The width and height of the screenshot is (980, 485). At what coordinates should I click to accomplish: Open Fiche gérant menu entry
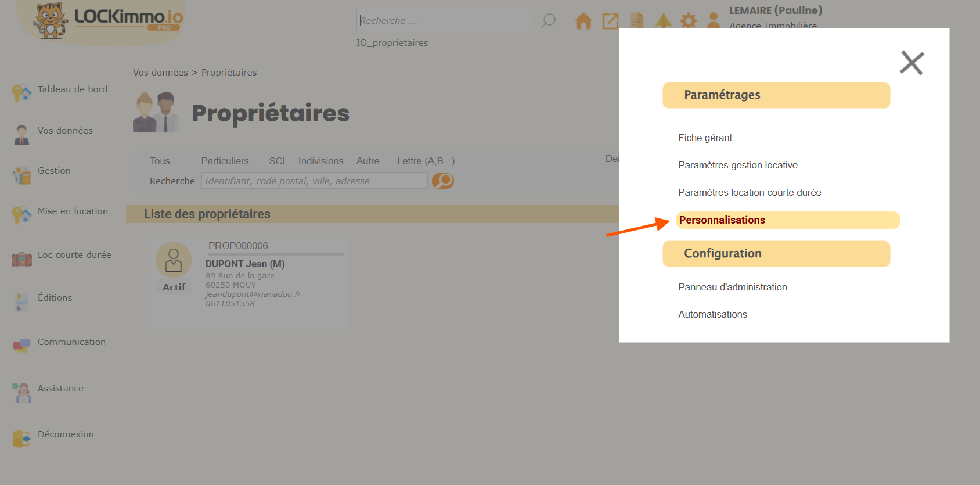click(705, 138)
